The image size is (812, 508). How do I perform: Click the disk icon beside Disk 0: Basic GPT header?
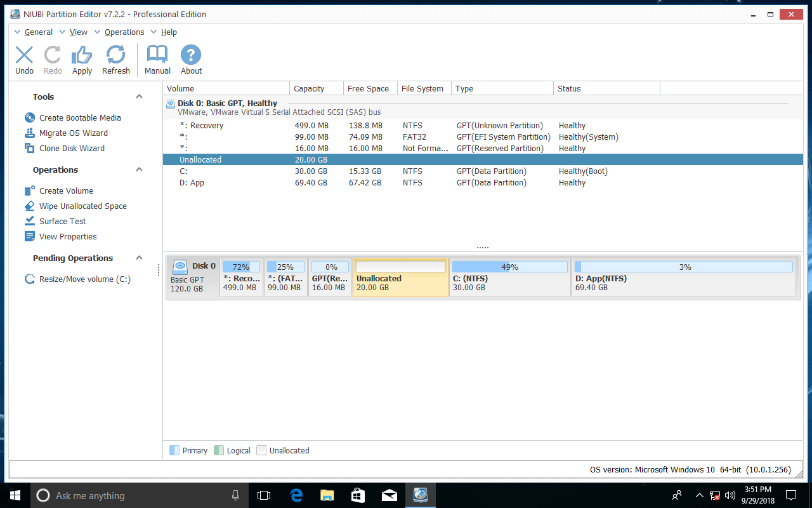pyautogui.click(x=171, y=104)
